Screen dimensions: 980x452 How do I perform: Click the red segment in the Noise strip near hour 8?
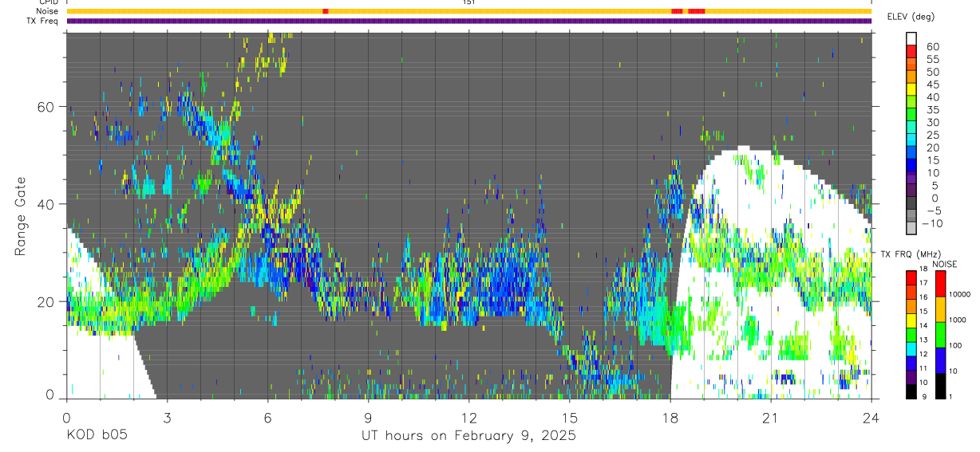(x=325, y=11)
